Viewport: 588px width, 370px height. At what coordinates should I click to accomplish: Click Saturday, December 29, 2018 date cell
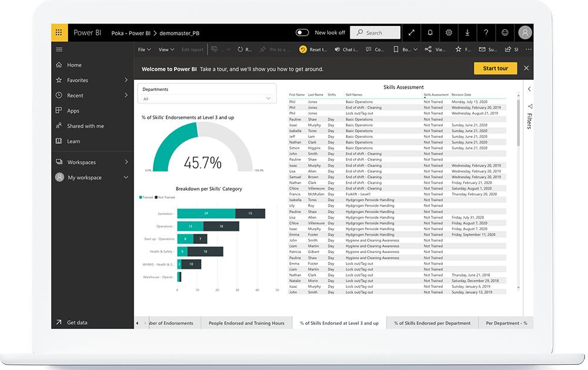tap(475, 281)
